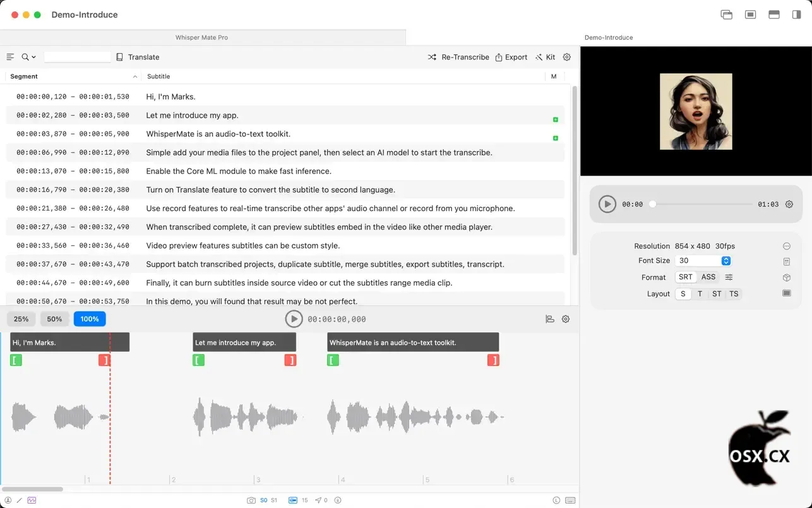Image resolution: width=812 pixels, height=508 pixels.
Task: Select layout TS
Action: tap(734, 294)
